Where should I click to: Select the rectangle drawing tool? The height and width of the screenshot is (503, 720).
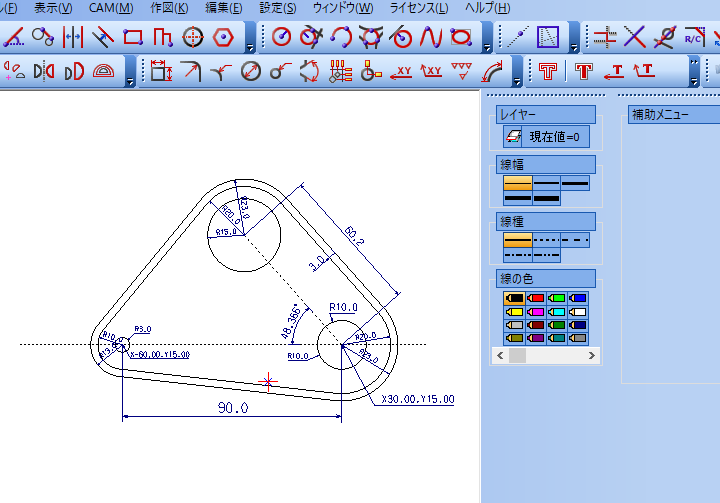coord(132,38)
